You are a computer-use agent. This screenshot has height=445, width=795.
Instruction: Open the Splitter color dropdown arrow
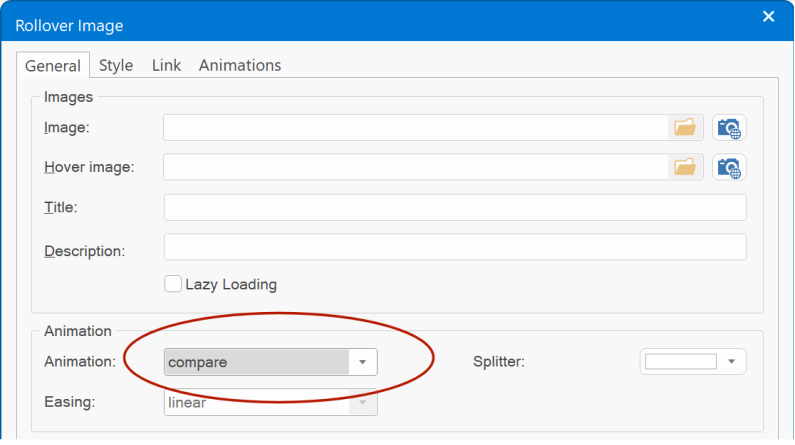tap(732, 361)
